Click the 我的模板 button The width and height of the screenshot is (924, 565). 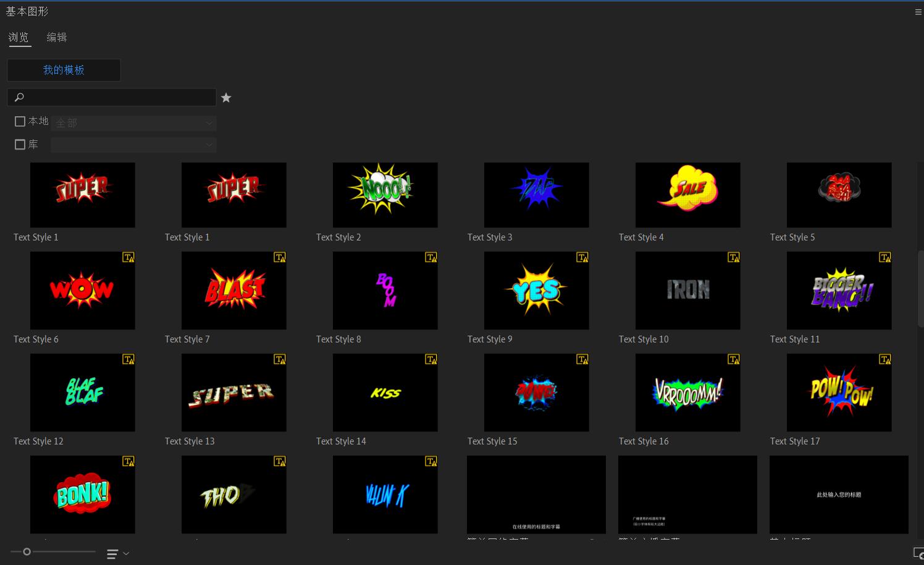click(64, 70)
